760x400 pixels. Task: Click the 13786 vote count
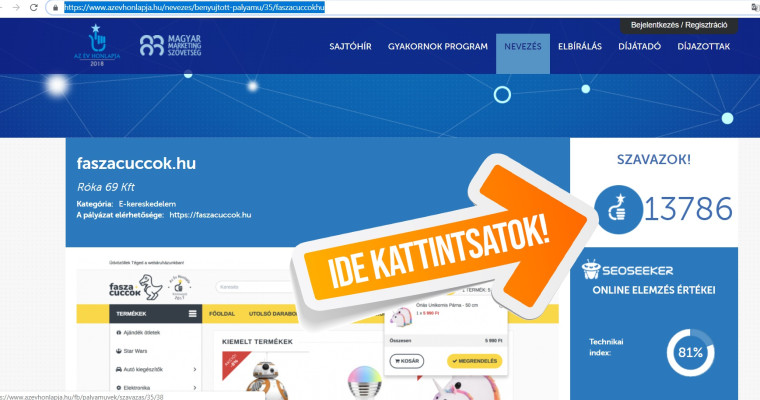[x=688, y=209]
